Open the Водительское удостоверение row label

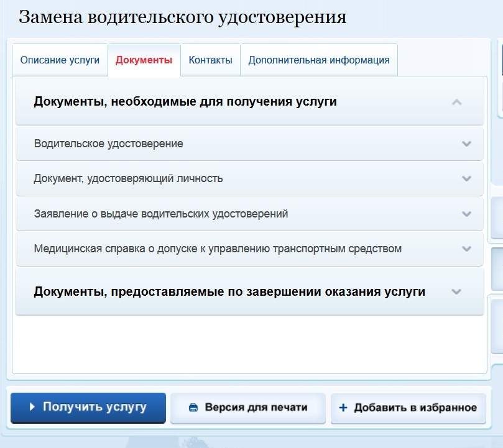tap(108, 144)
